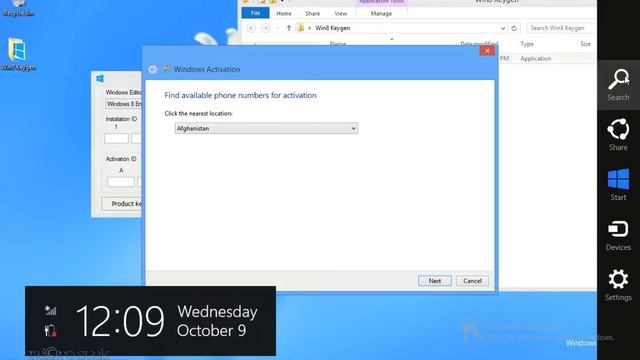Image resolution: width=640 pixels, height=360 pixels.
Task: Open the Settings charm gear
Action: (x=618, y=279)
